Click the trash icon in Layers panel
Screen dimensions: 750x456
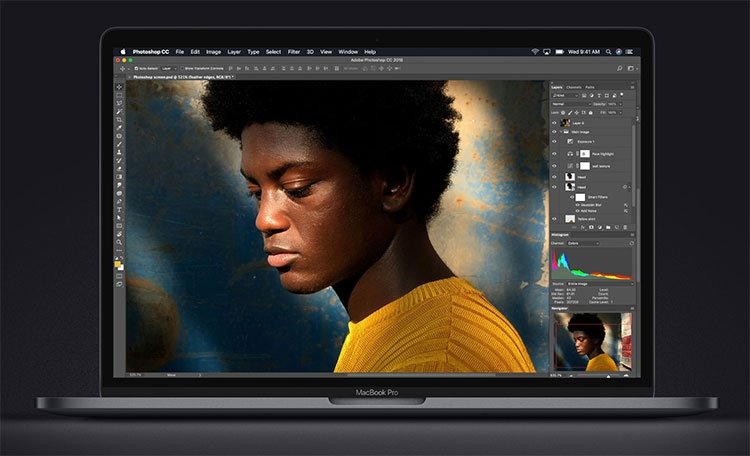pyautogui.click(x=625, y=227)
